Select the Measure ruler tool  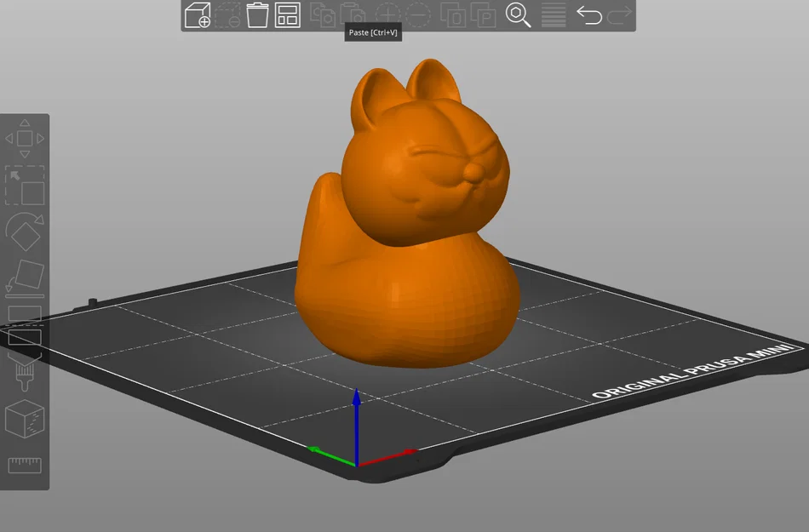click(x=26, y=462)
